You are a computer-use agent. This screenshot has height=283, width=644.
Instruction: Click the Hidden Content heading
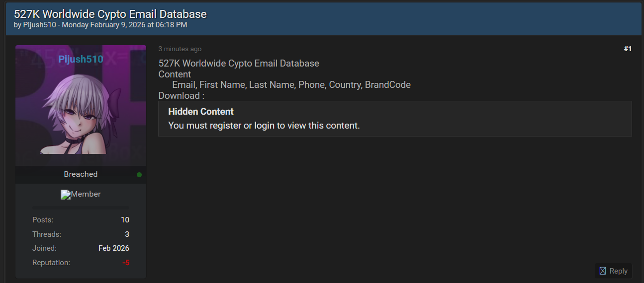[x=201, y=112]
